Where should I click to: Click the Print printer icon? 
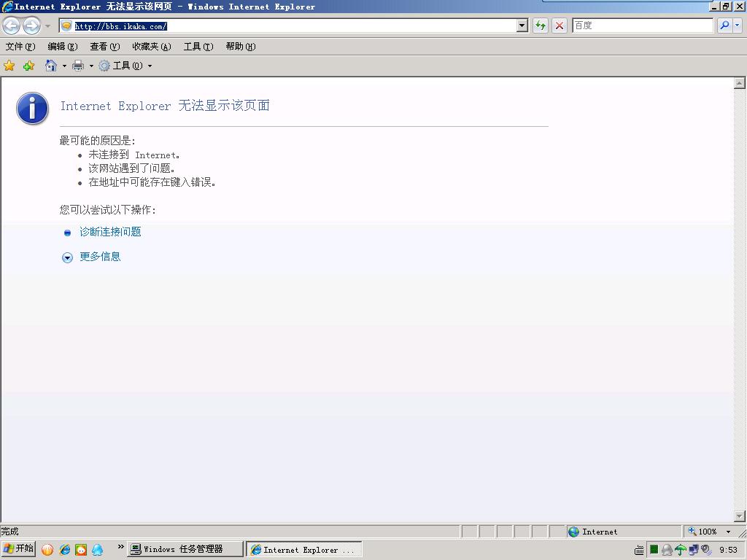pos(77,66)
